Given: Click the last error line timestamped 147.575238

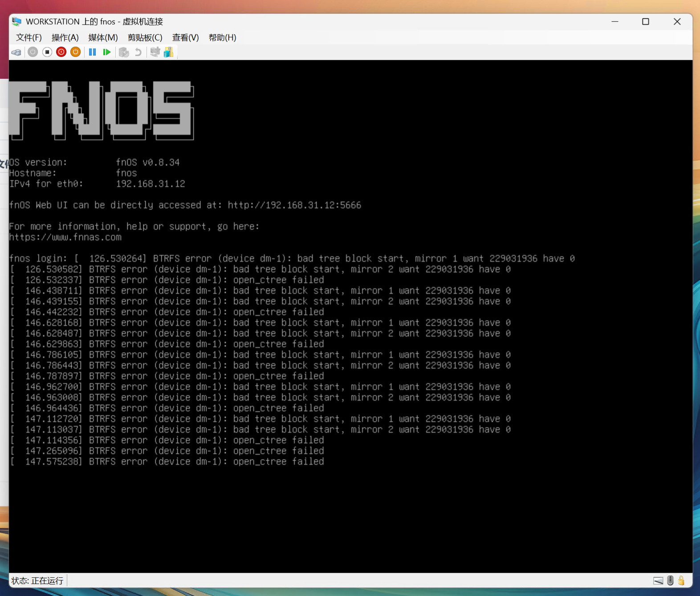Looking at the screenshot, I should click(167, 462).
